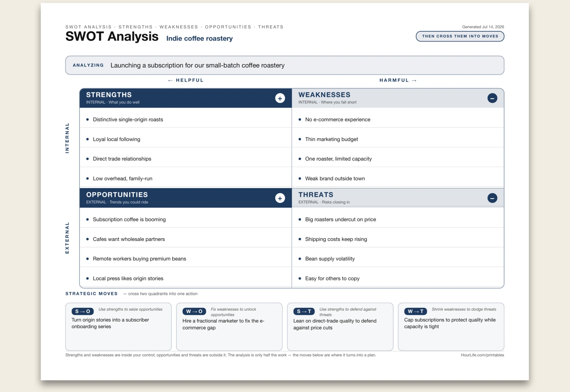Click the W→O badge
Viewport: 570px width, 392px height.
point(194,311)
